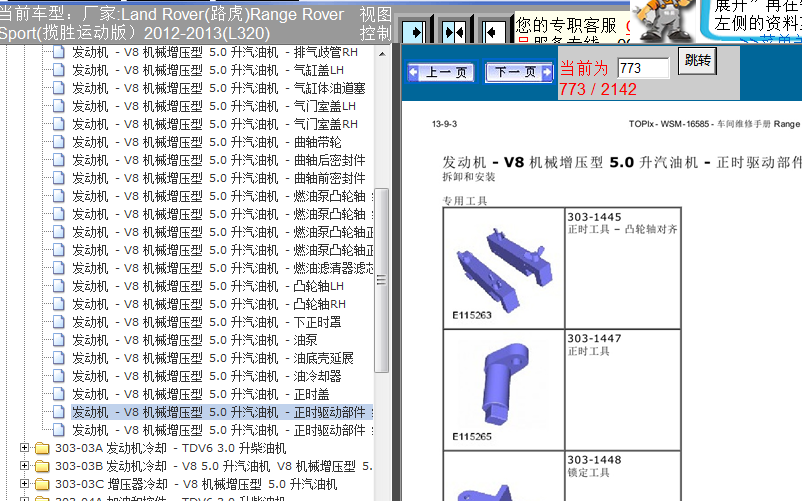Image resolution: width=802 pixels, height=501 pixels.
Task: Select the 排气歧管RH tree entry
Action: click(215, 52)
